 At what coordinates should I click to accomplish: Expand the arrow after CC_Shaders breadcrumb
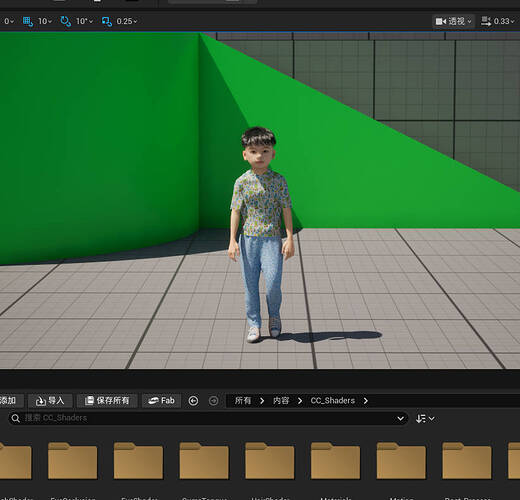(x=366, y=401)
